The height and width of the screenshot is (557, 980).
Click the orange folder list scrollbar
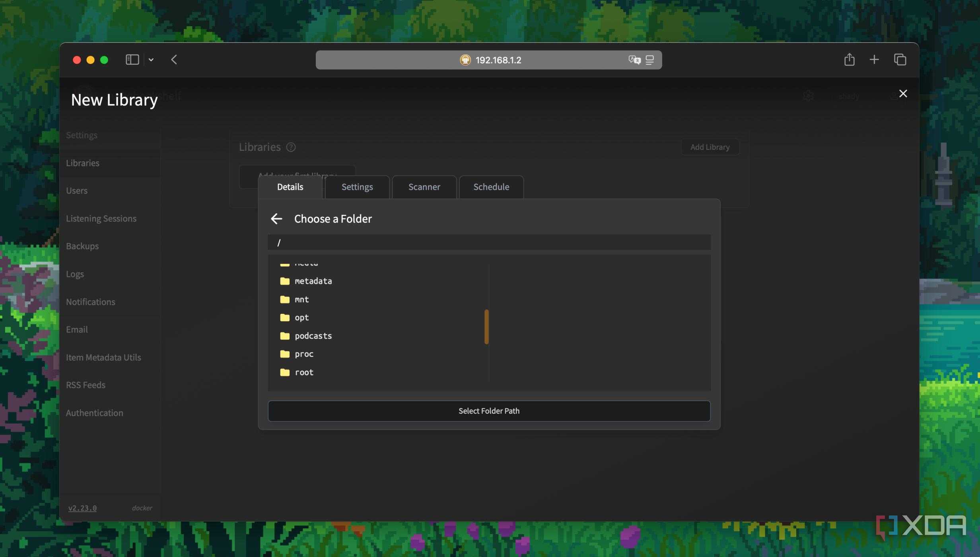486,327
